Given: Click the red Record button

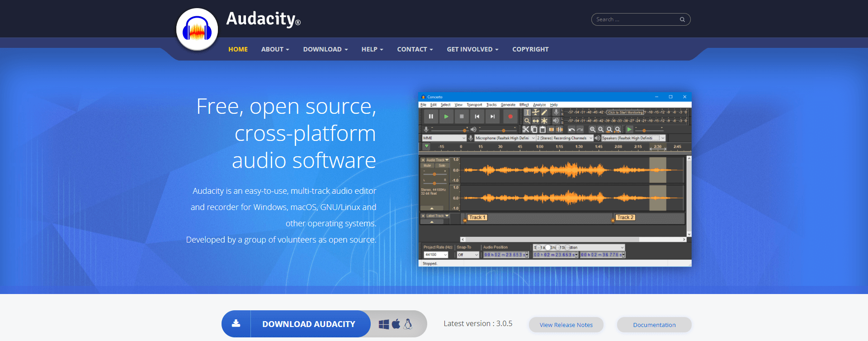Looking at the screenshot, I should [510, 116].
